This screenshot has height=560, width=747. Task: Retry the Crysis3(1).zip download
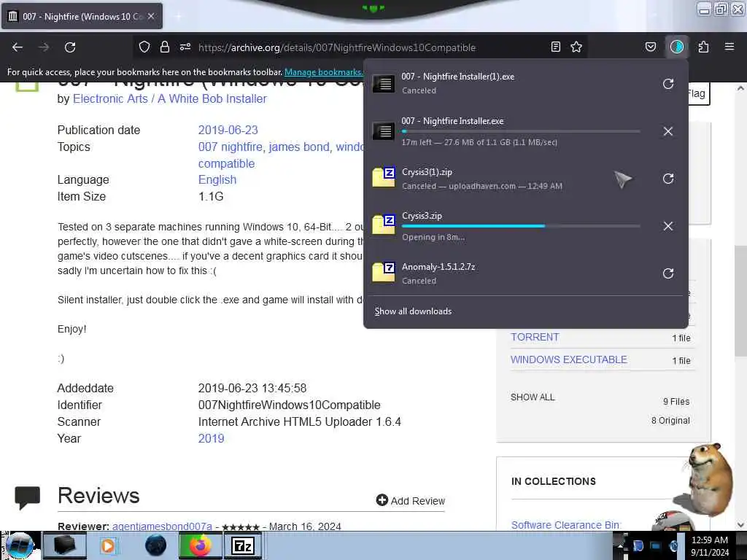(668, 179)
